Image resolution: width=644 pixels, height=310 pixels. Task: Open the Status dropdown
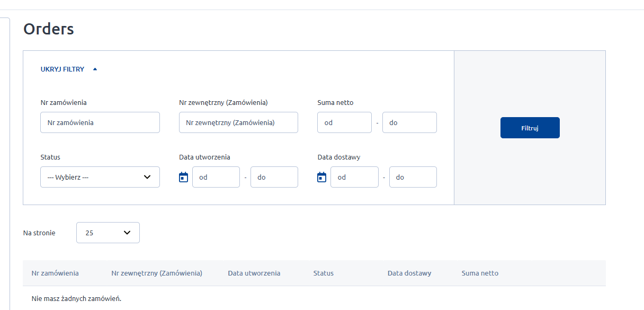100,177
